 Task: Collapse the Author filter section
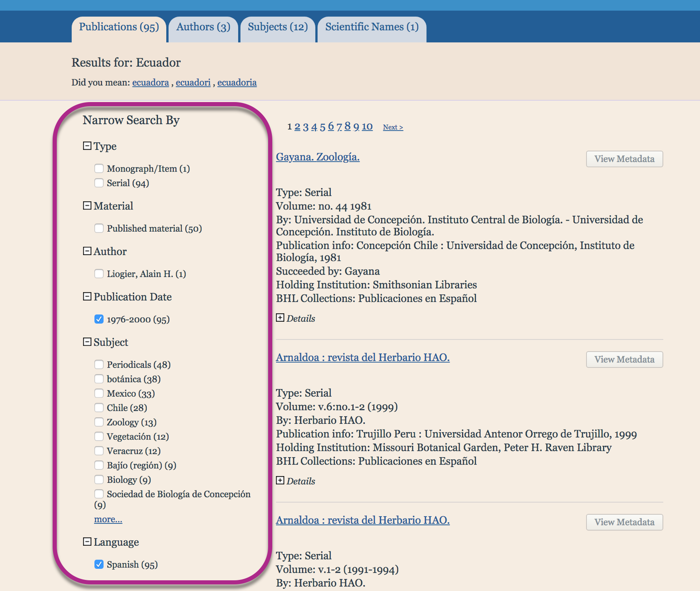[87, 251]
